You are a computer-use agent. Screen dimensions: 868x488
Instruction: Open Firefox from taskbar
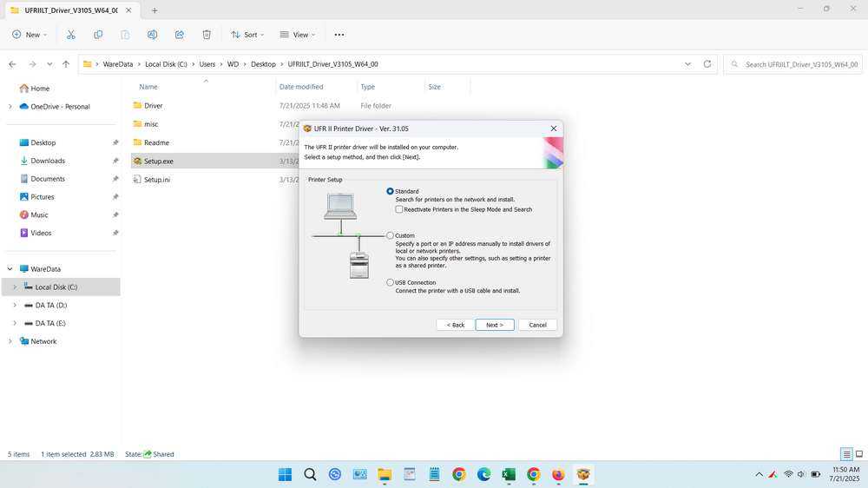click(558, 474)
